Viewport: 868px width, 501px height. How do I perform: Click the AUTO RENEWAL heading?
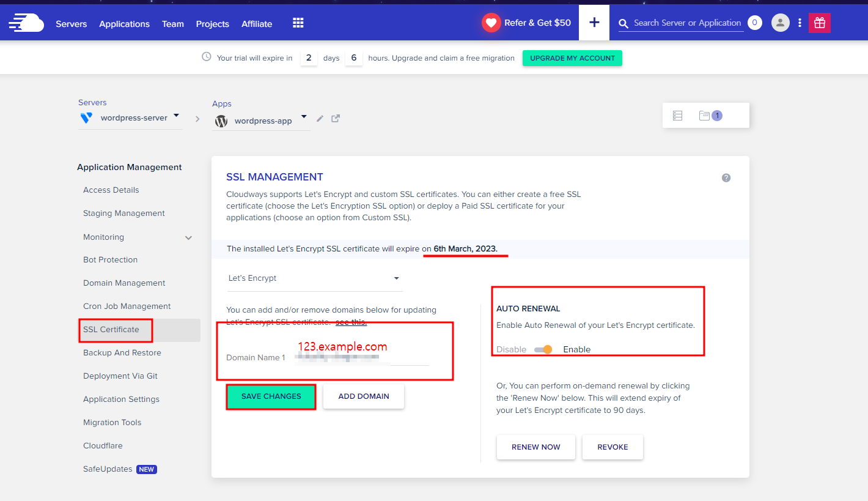tap(528, 309)
